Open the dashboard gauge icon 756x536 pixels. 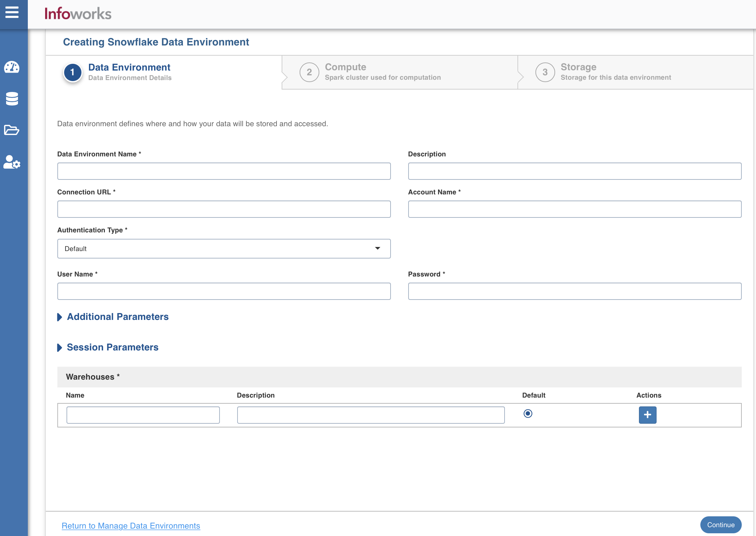coord(12,67)
